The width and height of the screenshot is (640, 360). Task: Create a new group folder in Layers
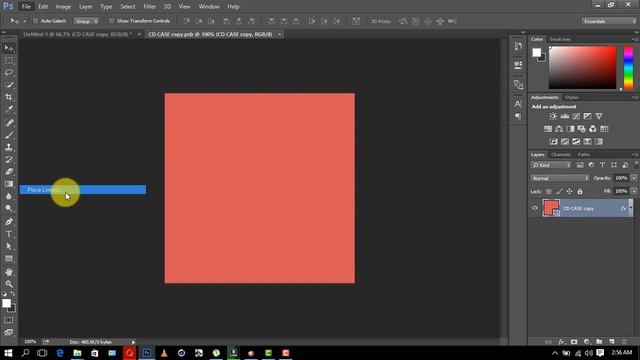(599, 342)
